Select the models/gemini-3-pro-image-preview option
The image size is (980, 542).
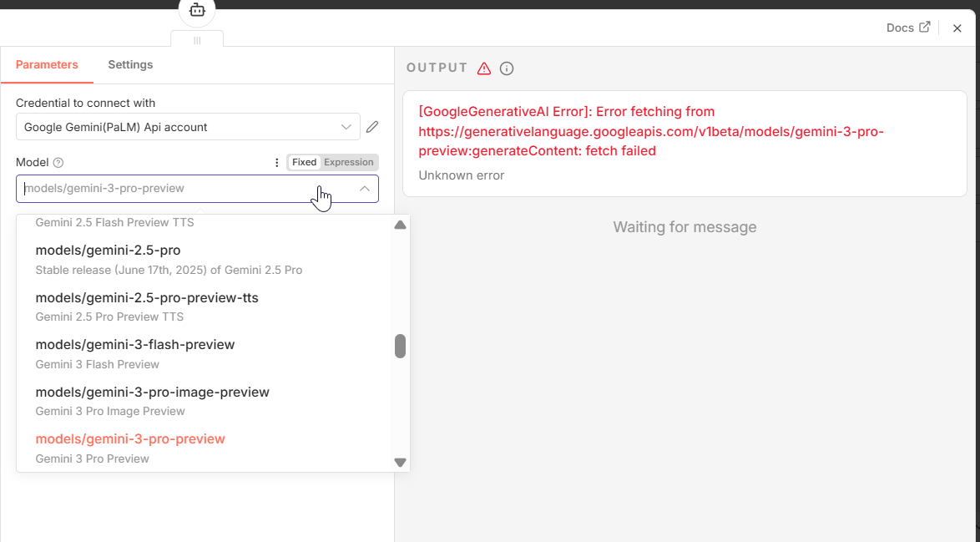151,392
